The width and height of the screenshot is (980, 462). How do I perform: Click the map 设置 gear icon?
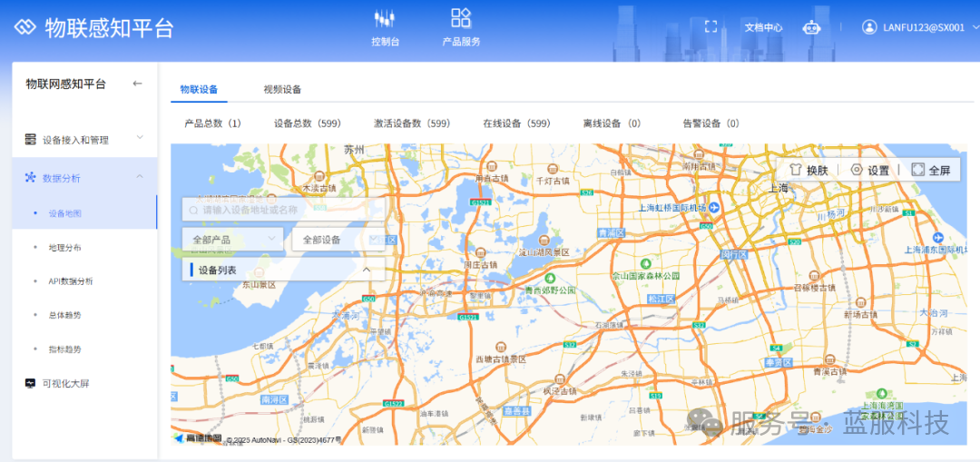(857, 170)
